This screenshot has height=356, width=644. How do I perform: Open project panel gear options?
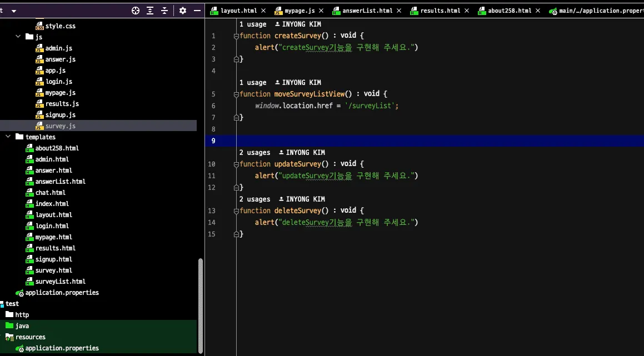point(182,11)
